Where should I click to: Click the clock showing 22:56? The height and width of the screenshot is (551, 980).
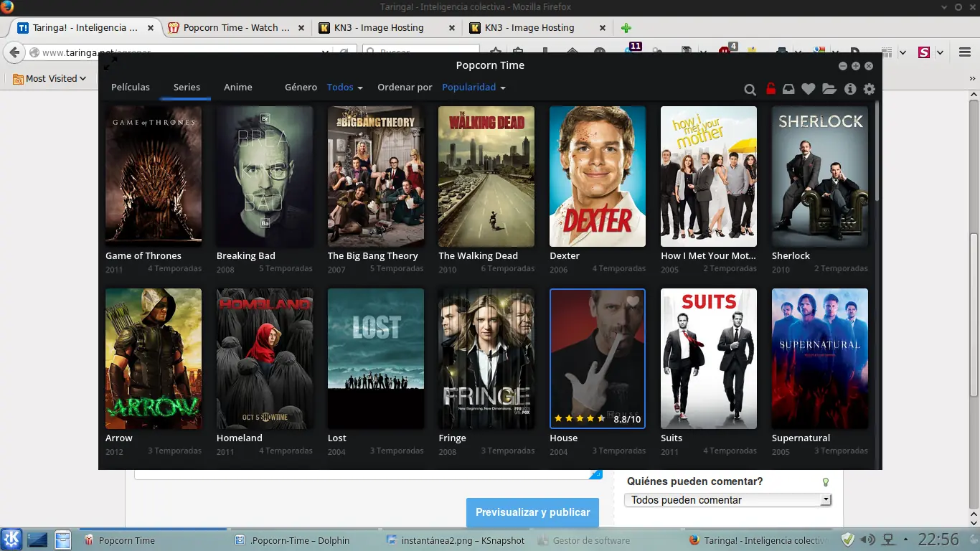pos(938,540)
